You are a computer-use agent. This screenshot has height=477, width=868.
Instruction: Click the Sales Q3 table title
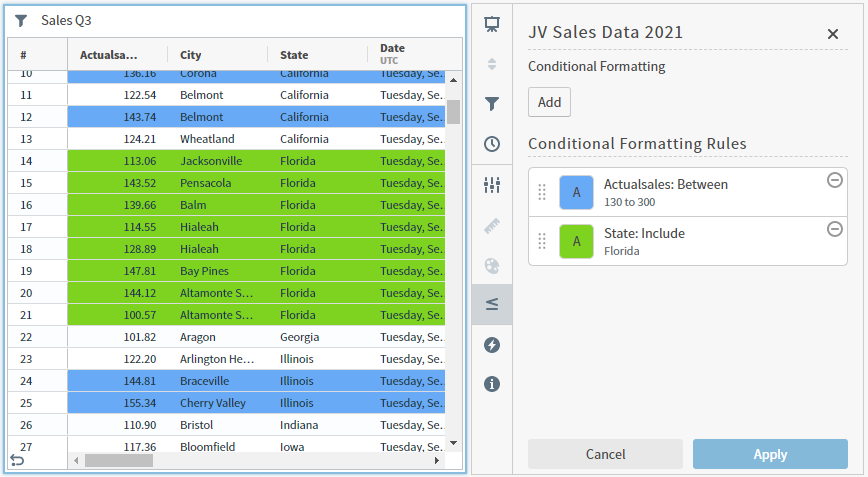click(x=66, y=21)
